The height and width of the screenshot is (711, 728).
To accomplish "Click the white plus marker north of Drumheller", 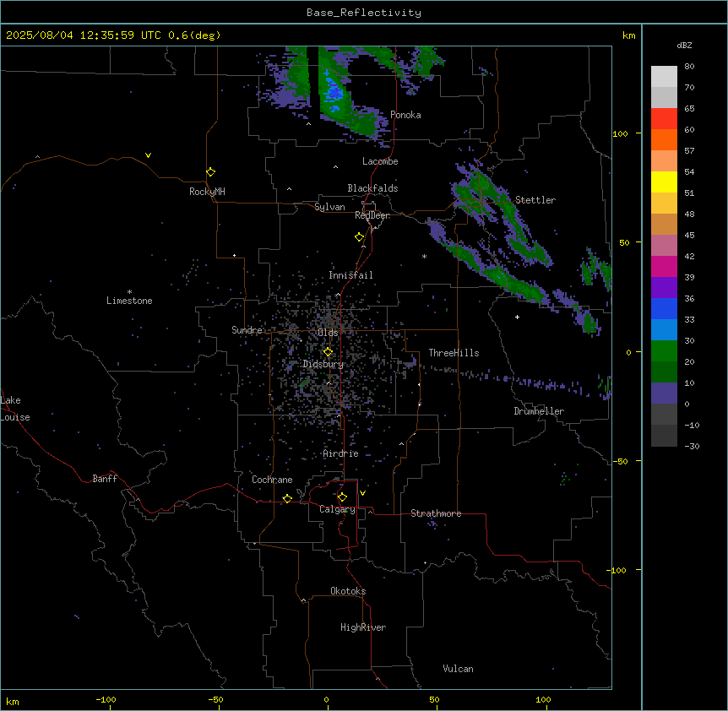I will coord(517,317).
